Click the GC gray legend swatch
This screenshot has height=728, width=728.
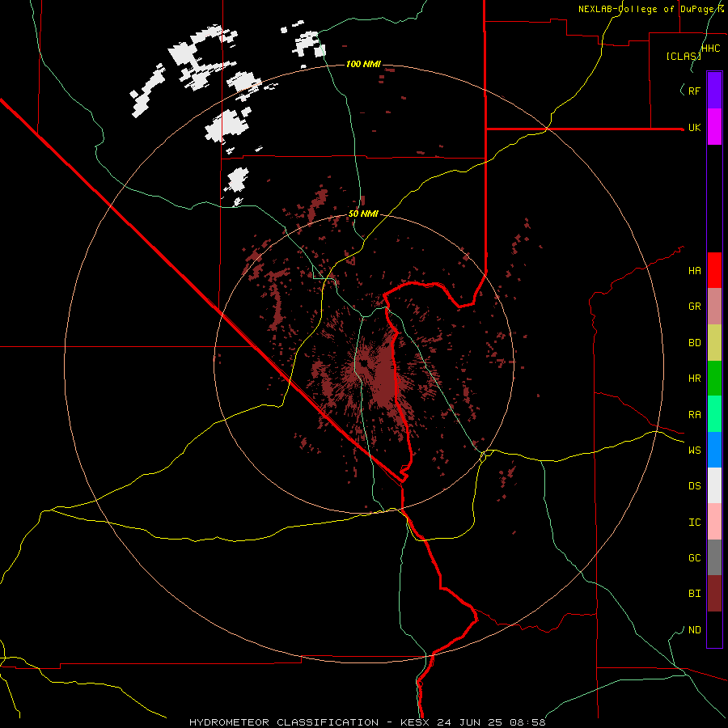click(714, 557)
